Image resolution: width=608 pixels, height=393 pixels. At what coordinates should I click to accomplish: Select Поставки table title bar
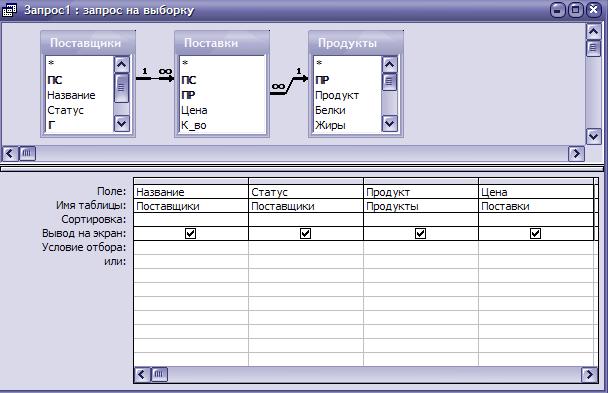pos(222,43)
